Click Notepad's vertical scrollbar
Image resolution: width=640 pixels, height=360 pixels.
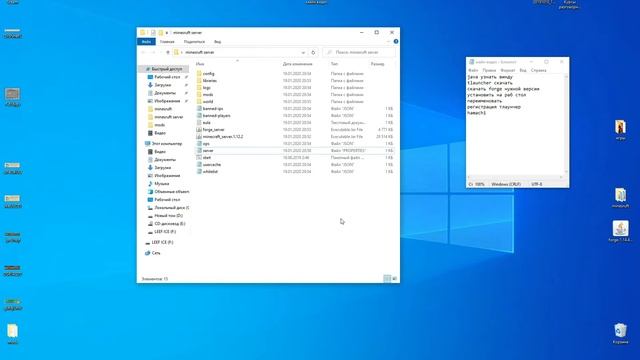[566, 124]
